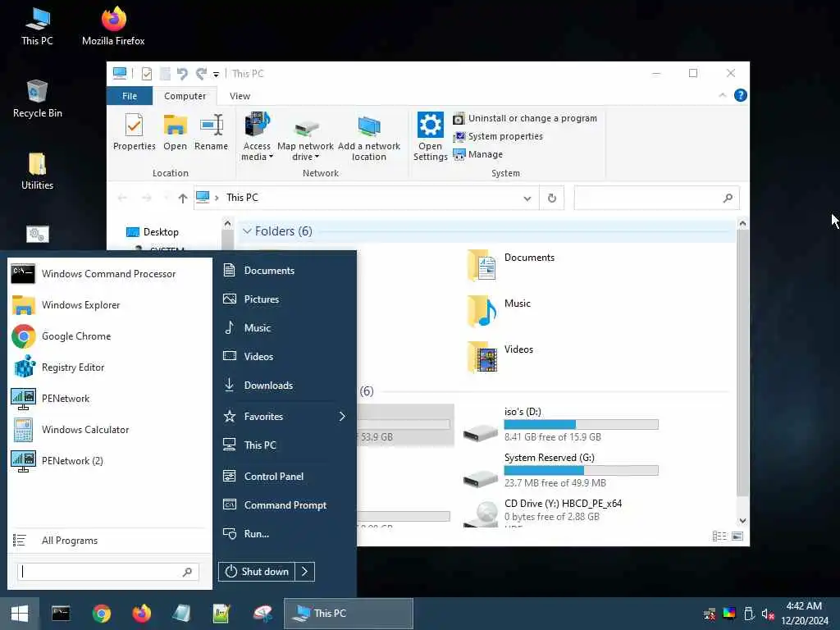Click properties checkmark icon in quick access toolbar
The image size is (840, 630).
pyautogui.click(x=146, y=73)
